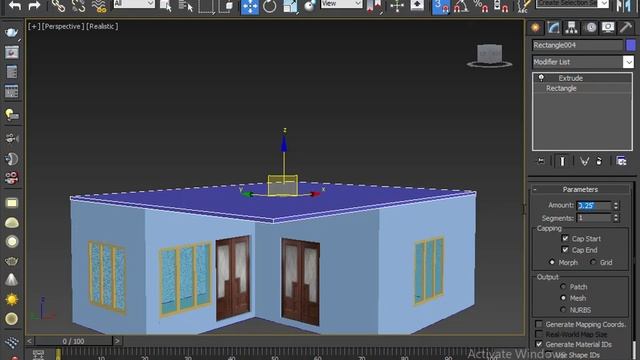Viewport: 640px width, 360px height.
Task: Switch to the Create panel tab
Action: click(x=535, y=28)
